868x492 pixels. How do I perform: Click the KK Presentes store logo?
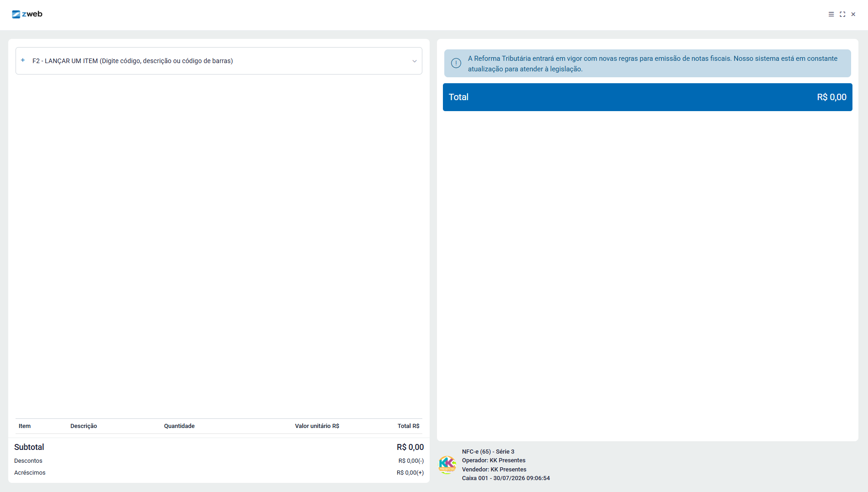[447, 465]
